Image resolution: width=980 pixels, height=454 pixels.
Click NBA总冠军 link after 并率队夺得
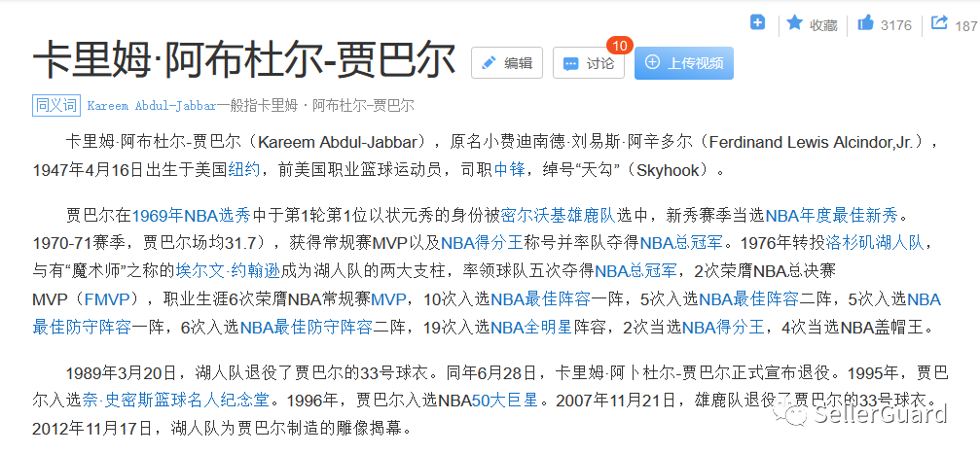point(680,242)
